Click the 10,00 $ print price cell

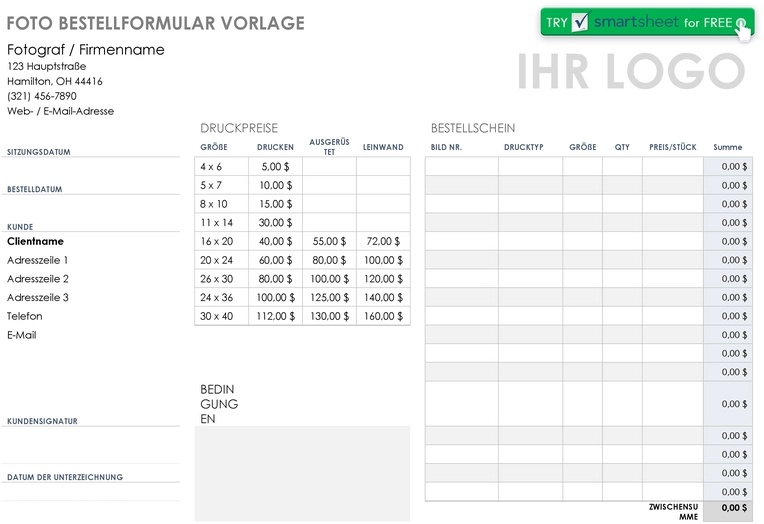275,185
